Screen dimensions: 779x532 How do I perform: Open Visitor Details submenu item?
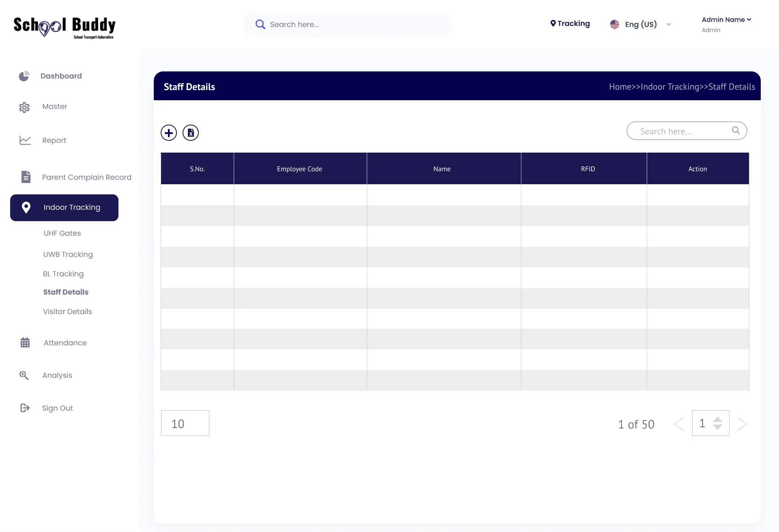[x=67, y=312]
